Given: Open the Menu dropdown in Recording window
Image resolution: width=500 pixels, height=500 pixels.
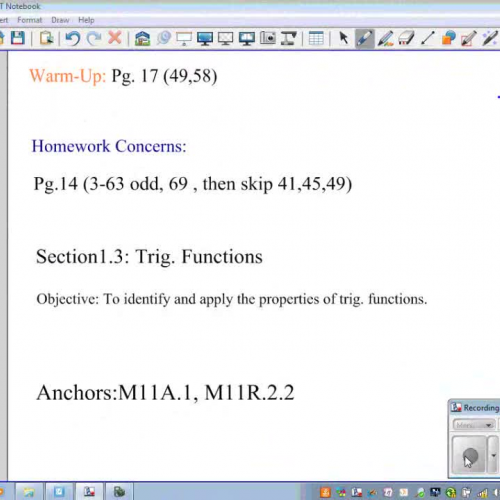Looking at the screenshot, I should pos(474,425).
